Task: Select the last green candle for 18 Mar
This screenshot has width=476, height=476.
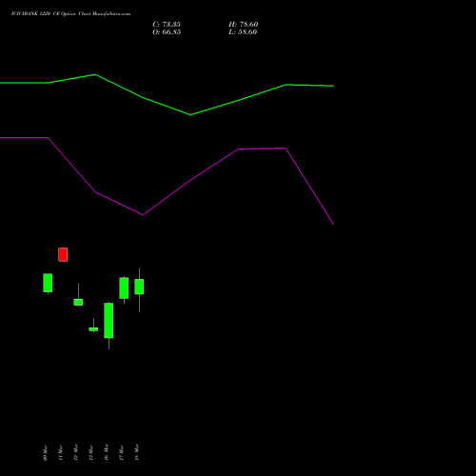Action: [x=139, y=287]
